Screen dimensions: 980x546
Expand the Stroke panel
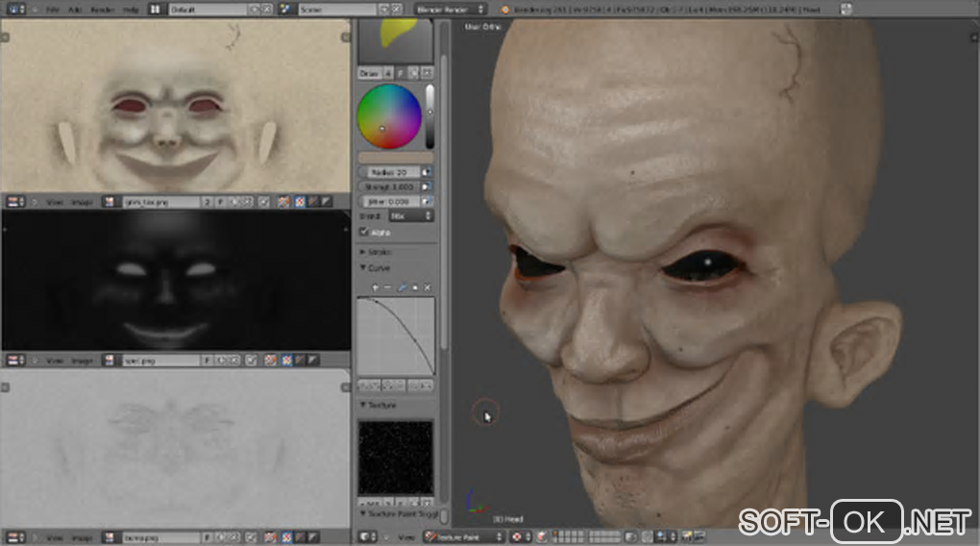pyautogui.click(x=379, y=252)
